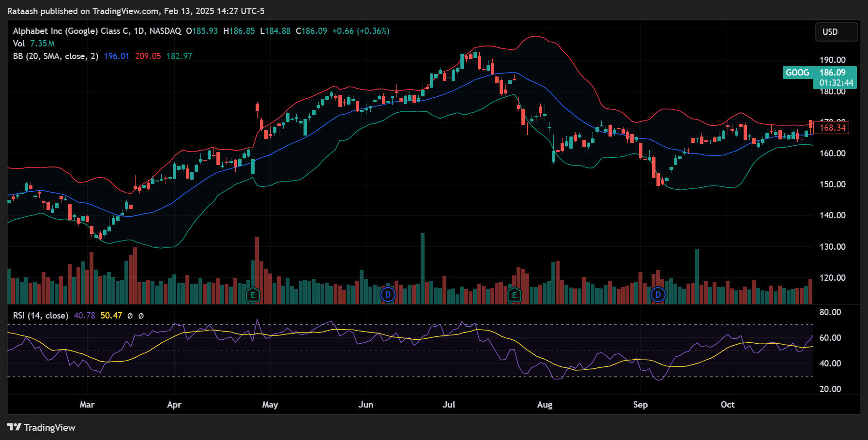The image size is (868, 440).
Task: Click the RSI 40.00 axis label
Action: pos(830,364)
